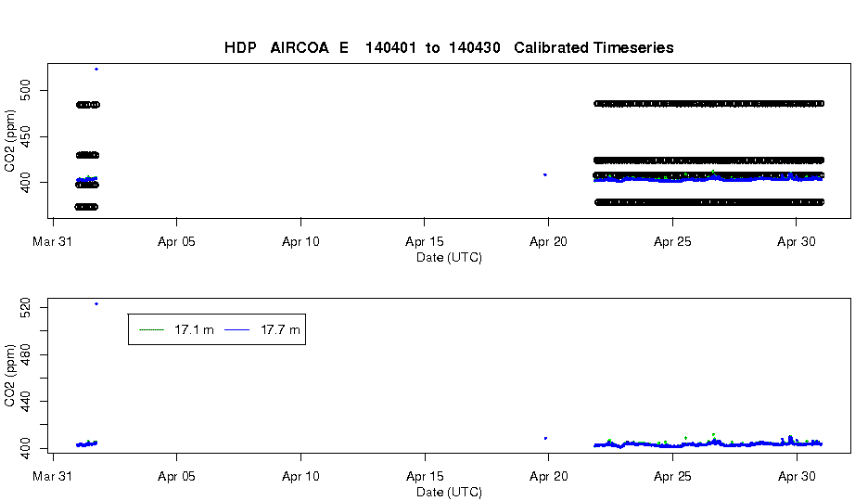Viewport: 868px width, 501px height.
Task: Click the bottom chart 'Apr 15' axis label
Action: (x=425, y=476)
